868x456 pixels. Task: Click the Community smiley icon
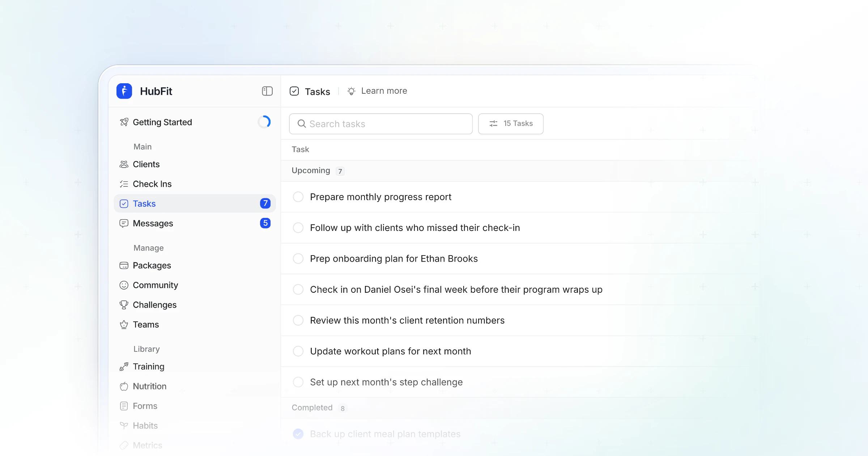(124, 285)
